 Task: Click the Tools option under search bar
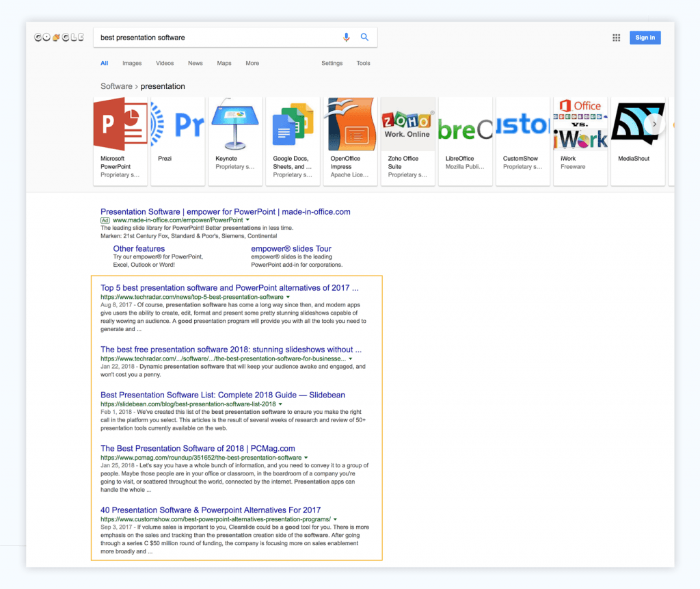coord(363,64)
